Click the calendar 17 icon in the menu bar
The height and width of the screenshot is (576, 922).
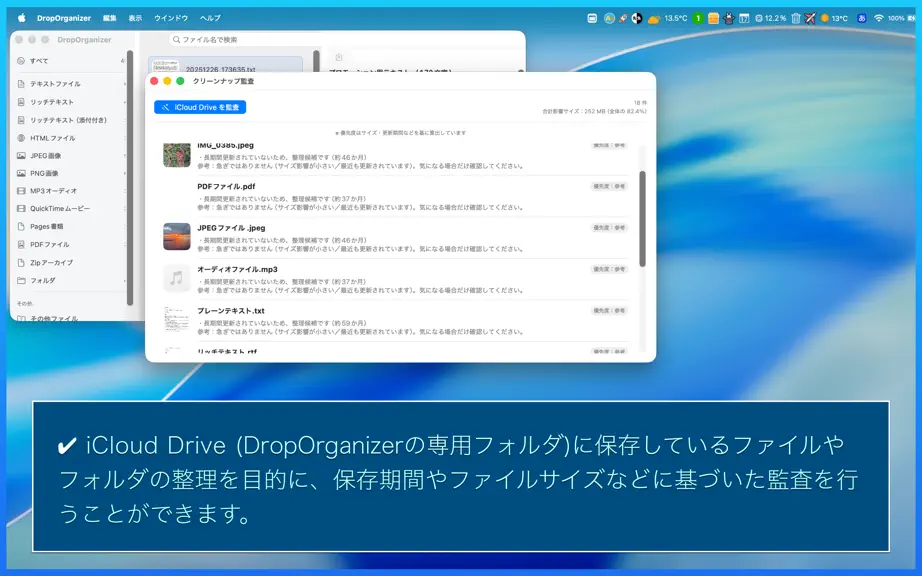tap(744, 18)
